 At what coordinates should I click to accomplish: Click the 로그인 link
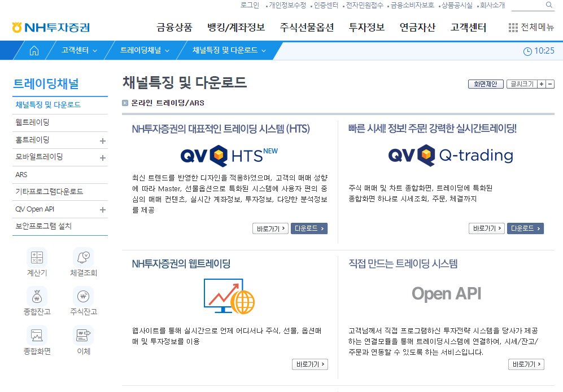click(250, 5)
